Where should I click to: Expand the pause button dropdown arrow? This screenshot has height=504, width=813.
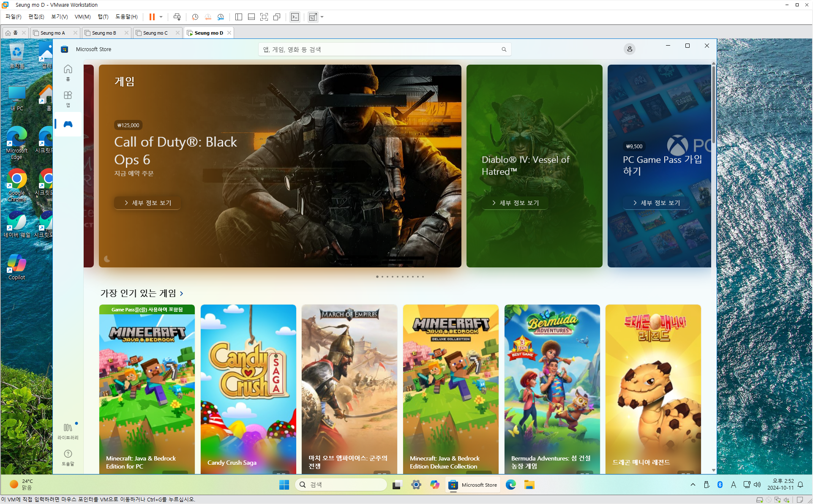point(161,17)
